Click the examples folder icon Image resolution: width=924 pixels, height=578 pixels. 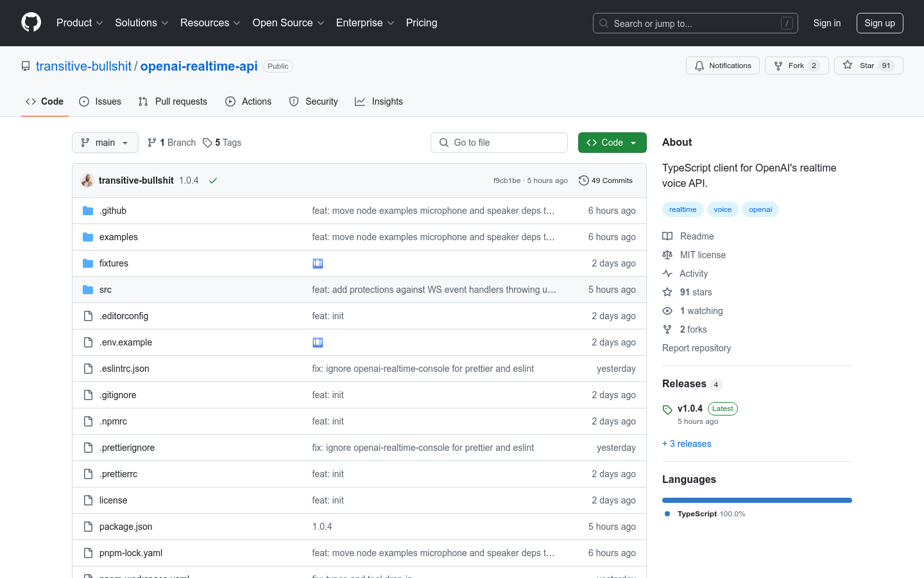pyautogui.click(x=88, y=237)
